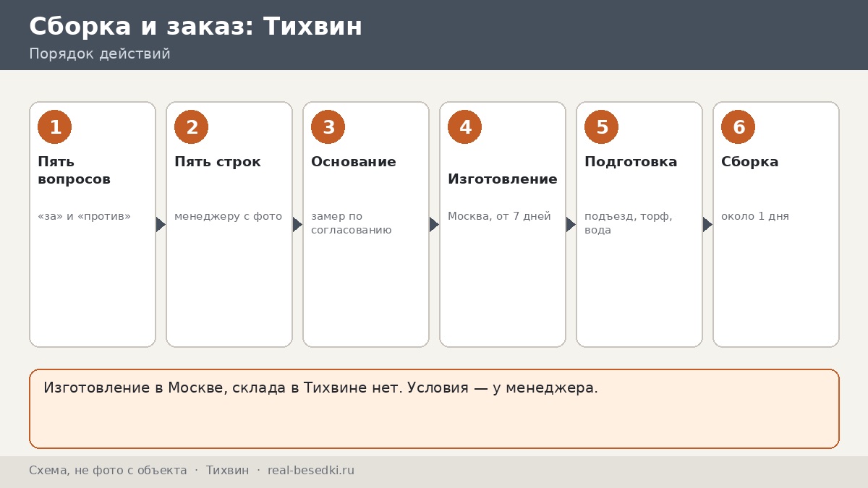Click the text «Москва, от 7 дней»
The width and height of the screenshot is (868, 488).
499,216
